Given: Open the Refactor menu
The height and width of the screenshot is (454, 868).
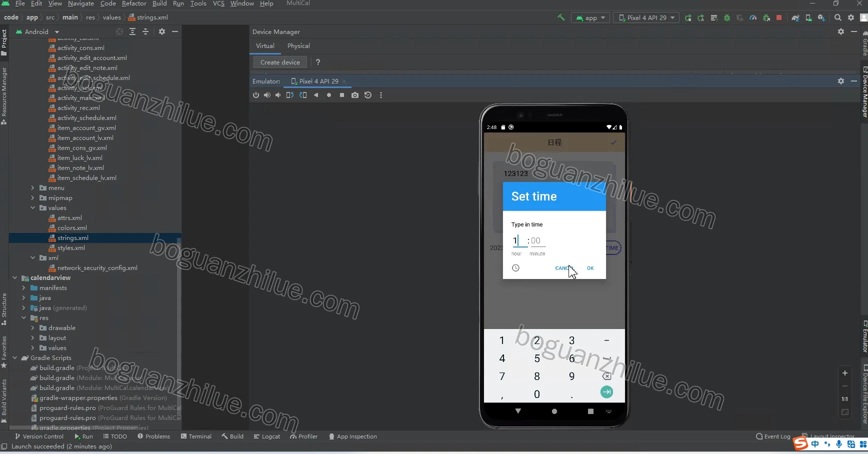Looking at the screenshot, I should pyautogui.click(x=134, y=3).
